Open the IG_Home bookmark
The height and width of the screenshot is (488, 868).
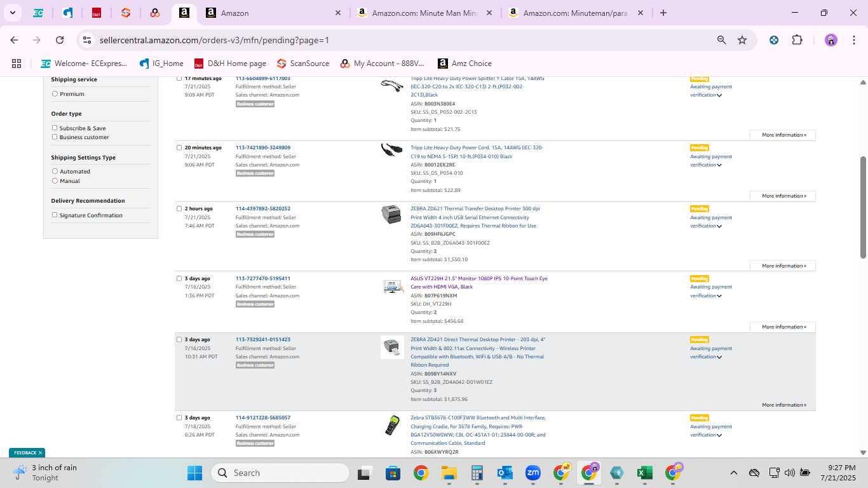pos(161,64)
